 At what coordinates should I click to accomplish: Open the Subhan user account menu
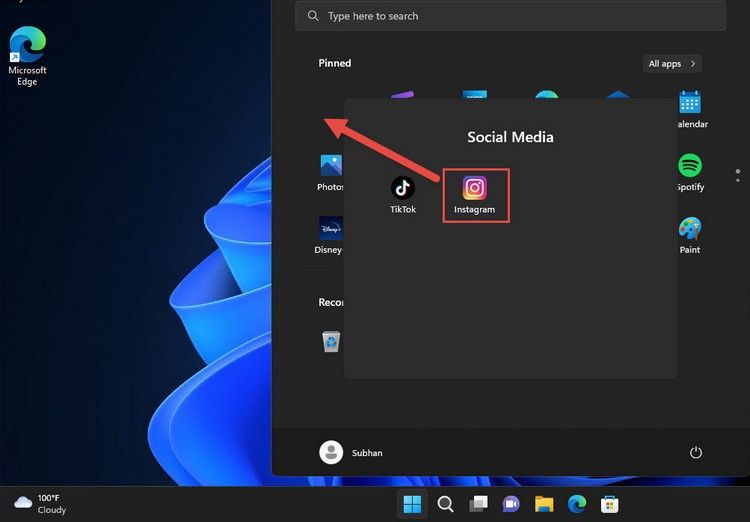[351, 453]
